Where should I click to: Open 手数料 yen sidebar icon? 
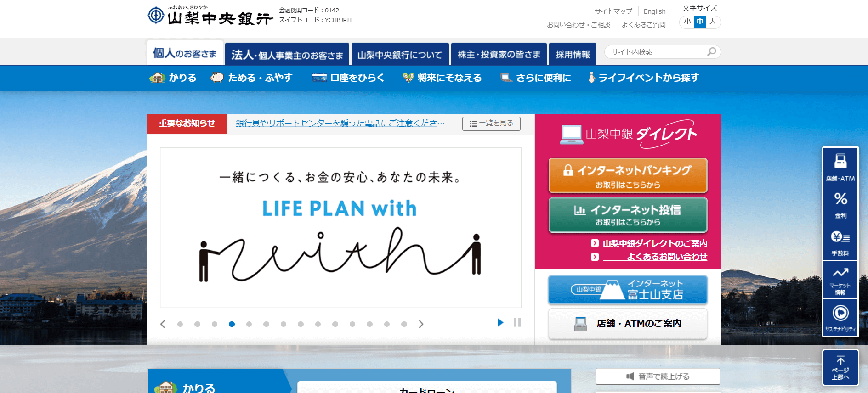click(x=840, y=242)
